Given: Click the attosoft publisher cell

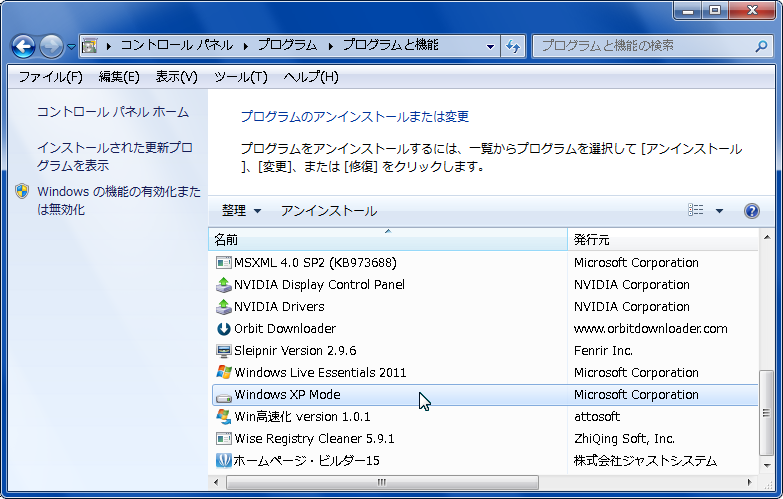Looking at the screenshot, I should (x=597, y=417).
